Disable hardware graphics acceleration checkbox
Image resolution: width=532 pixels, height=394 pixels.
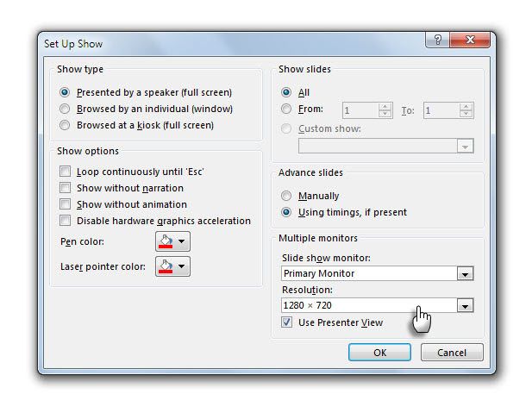tap(65, 221)
